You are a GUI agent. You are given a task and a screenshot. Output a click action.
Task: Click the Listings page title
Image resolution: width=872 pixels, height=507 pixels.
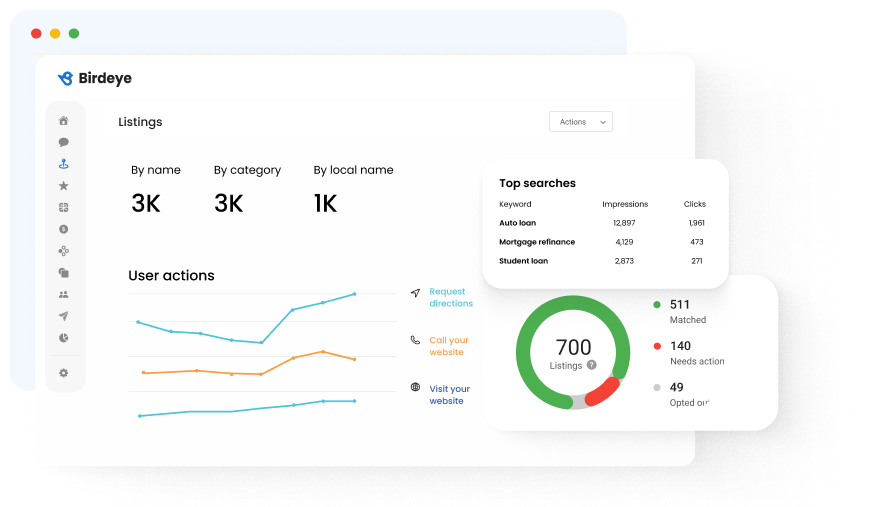pyautogui.click(x=140, y=122)
